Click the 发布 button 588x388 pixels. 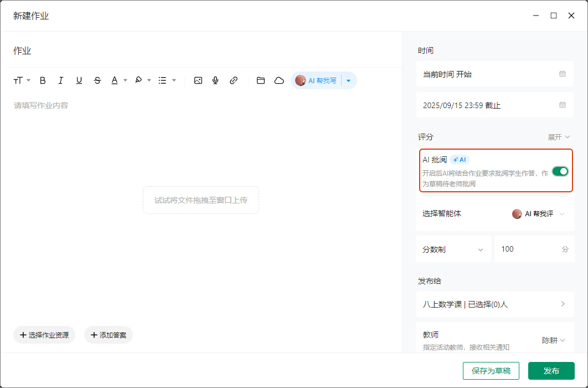point(551,371)
